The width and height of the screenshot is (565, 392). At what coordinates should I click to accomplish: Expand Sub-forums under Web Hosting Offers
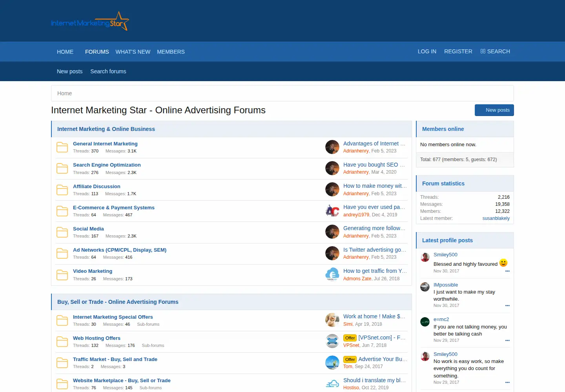(x=153, y=345)
